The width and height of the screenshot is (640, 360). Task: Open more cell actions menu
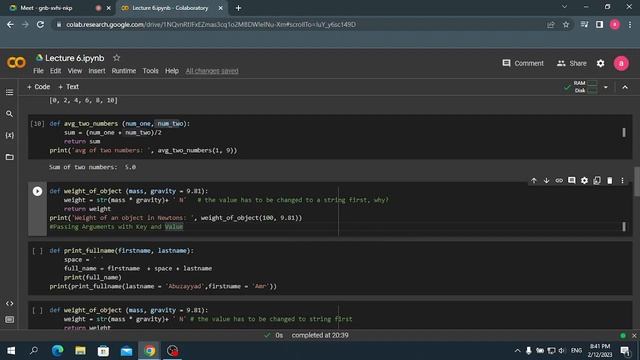[x=622, y=180]
